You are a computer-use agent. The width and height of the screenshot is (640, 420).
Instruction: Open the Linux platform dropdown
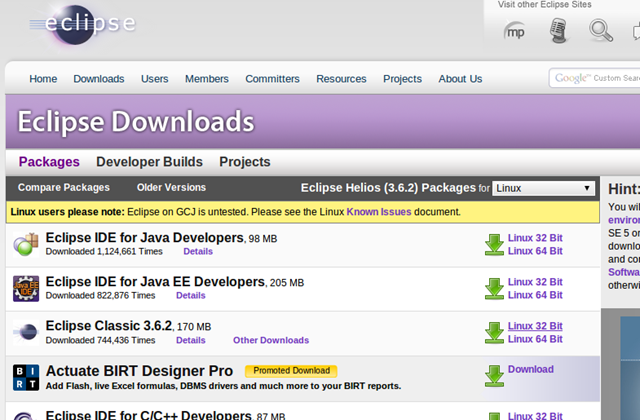pyautogui.click(x=544, y=188)
